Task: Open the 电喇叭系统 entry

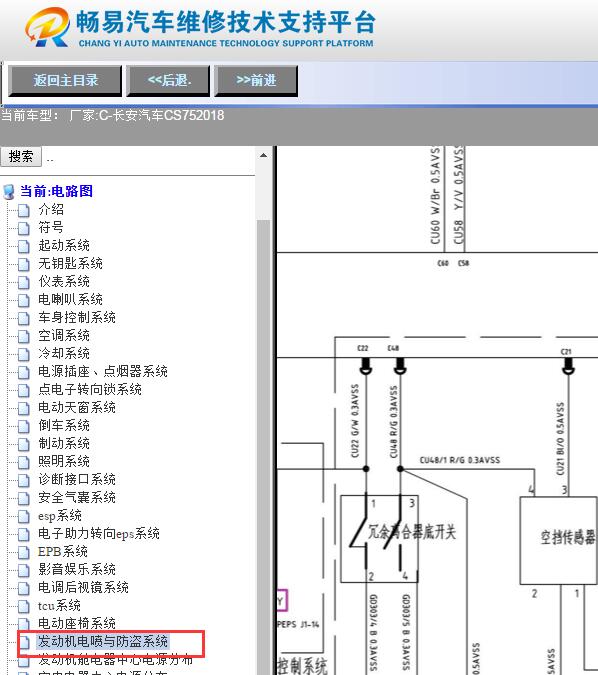Action: pos(70,300)
